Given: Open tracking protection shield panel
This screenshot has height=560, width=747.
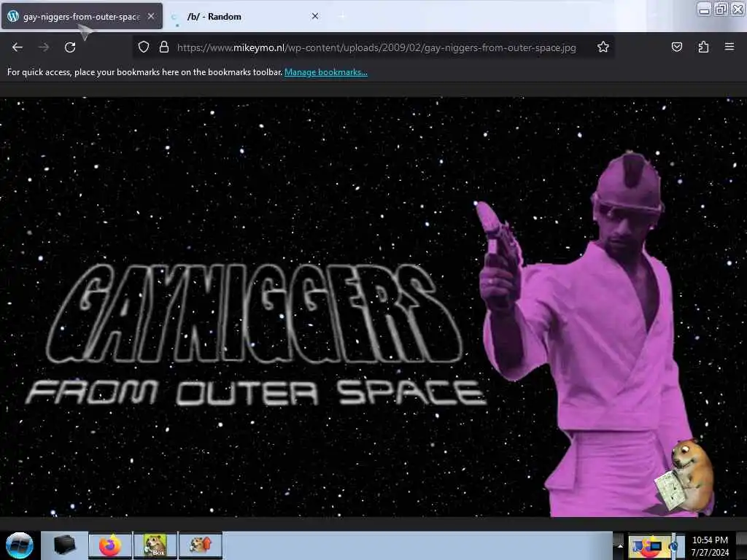Looking at the screenshot, I should coord(144,47).
